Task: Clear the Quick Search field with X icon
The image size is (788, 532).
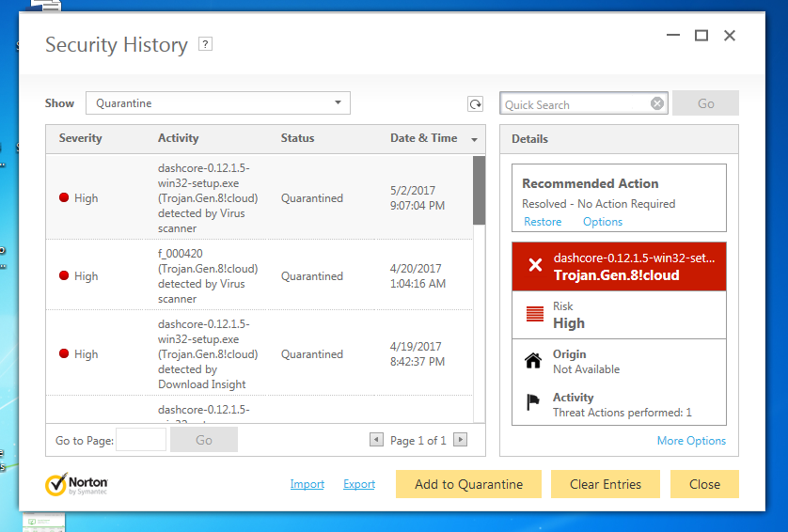Action: (x=657, y=103)
